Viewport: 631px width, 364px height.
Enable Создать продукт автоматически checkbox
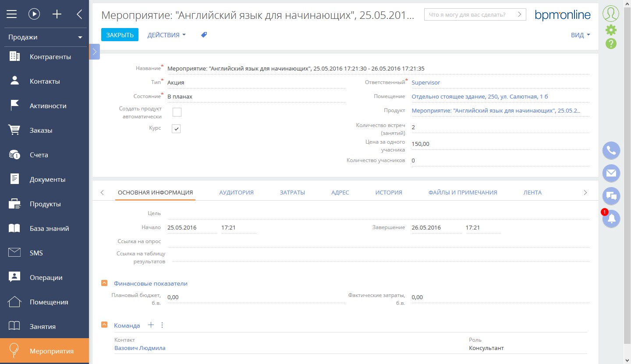click(x=176, y=112)
